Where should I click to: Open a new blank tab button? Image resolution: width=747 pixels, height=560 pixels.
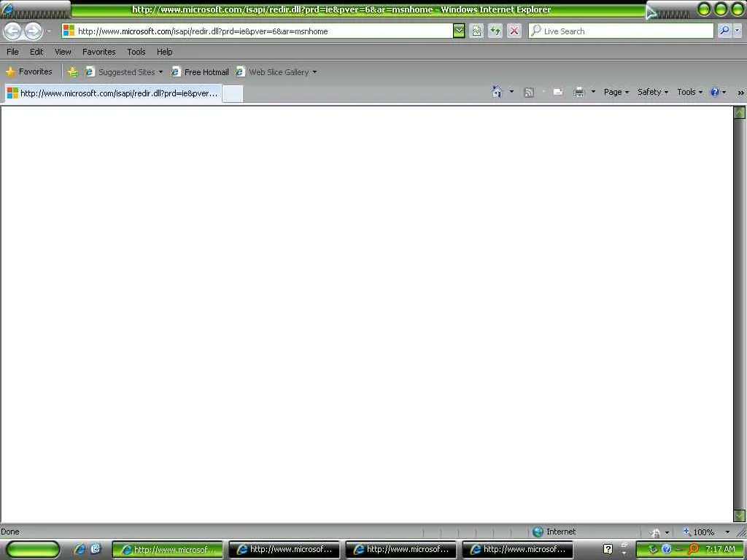(233, 94)
